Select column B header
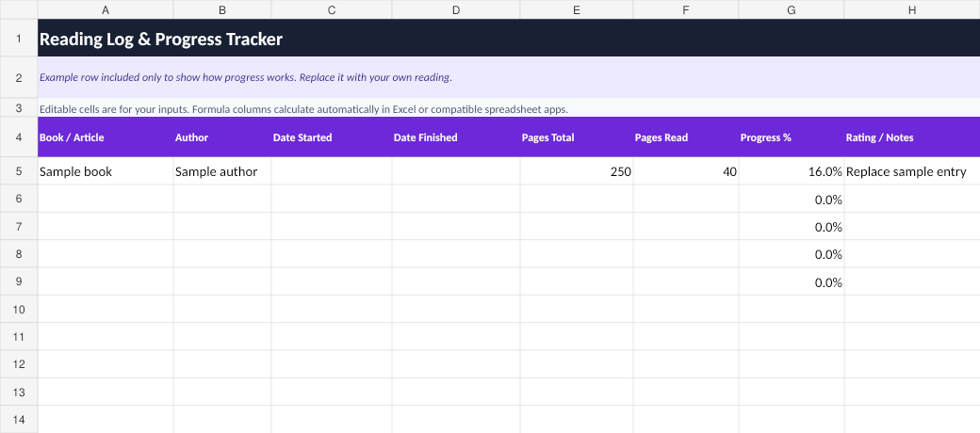This screenshot has height=433, width=980. [x=222, y=9]
